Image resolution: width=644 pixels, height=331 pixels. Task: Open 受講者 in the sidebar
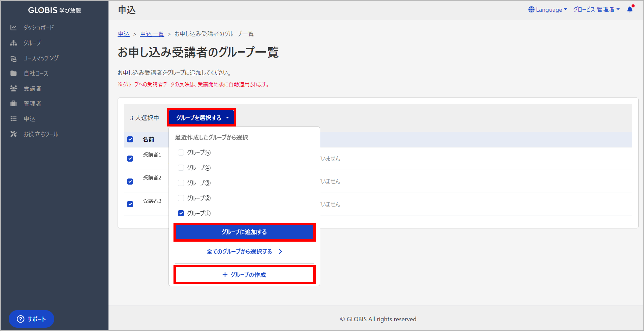pos(32,88)
